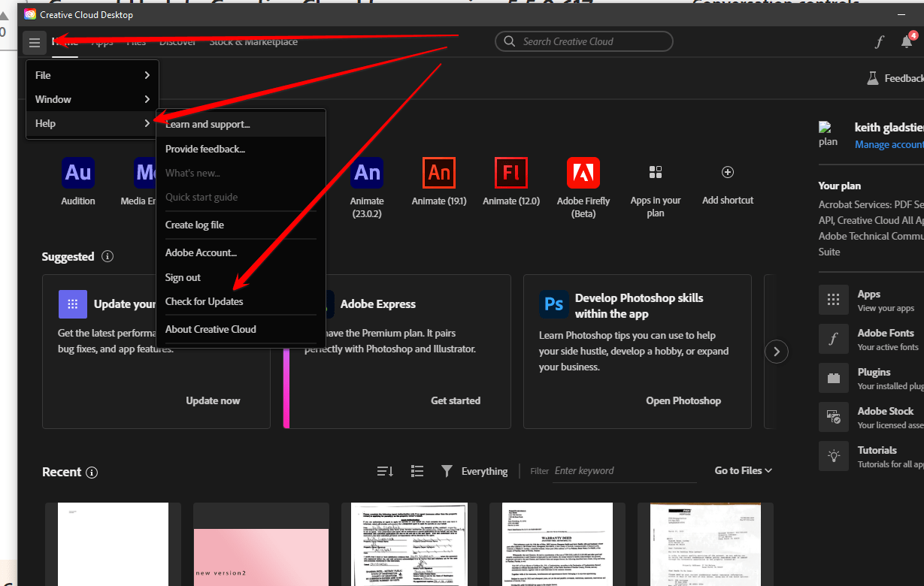Switch to the Discover tab
924x586 pixels.
point(177,41)
